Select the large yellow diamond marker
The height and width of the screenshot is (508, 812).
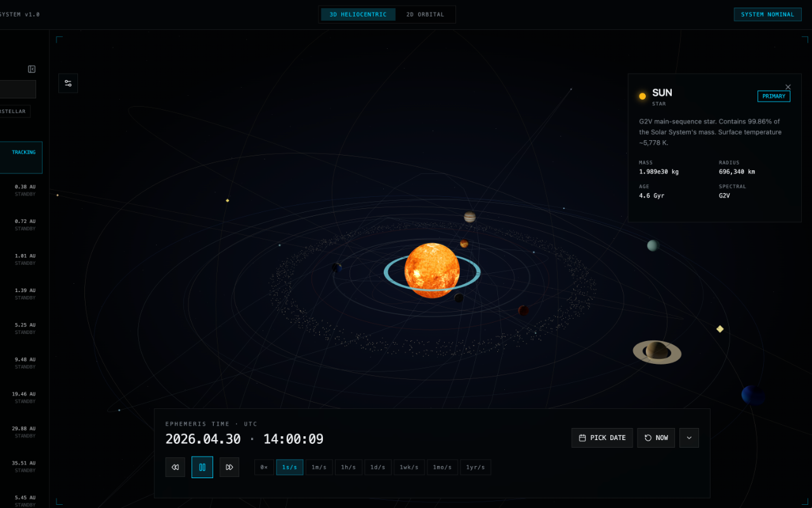[720, 329]
